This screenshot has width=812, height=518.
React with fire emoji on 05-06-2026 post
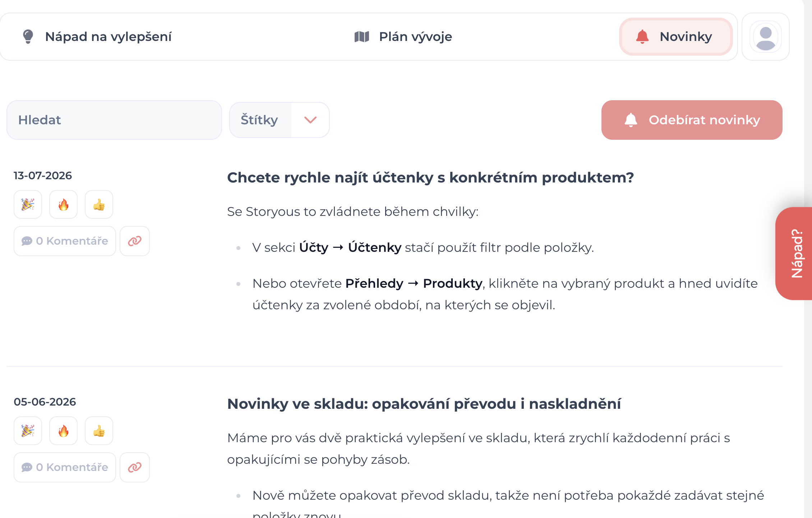point(63,431)
